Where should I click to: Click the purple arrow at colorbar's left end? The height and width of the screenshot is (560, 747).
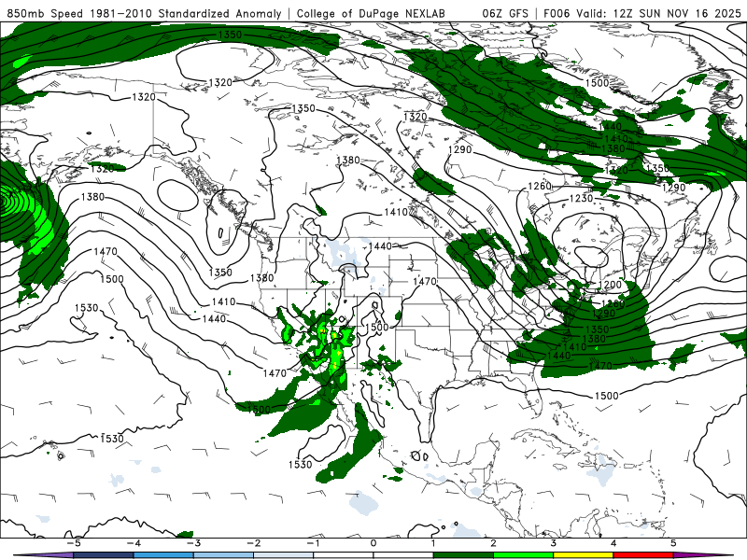pyautogui.click(x=43, y=555)
